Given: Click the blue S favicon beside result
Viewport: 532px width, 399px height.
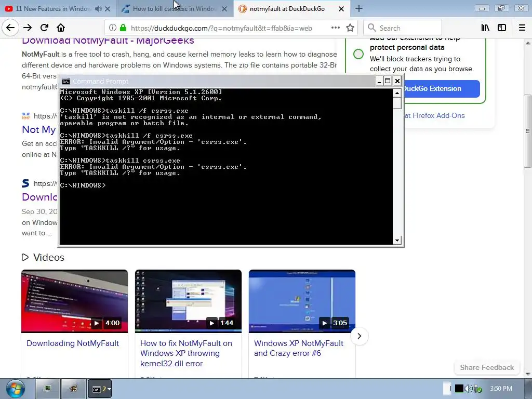Looking at the screenshot, I should click(x=25, y=183).
